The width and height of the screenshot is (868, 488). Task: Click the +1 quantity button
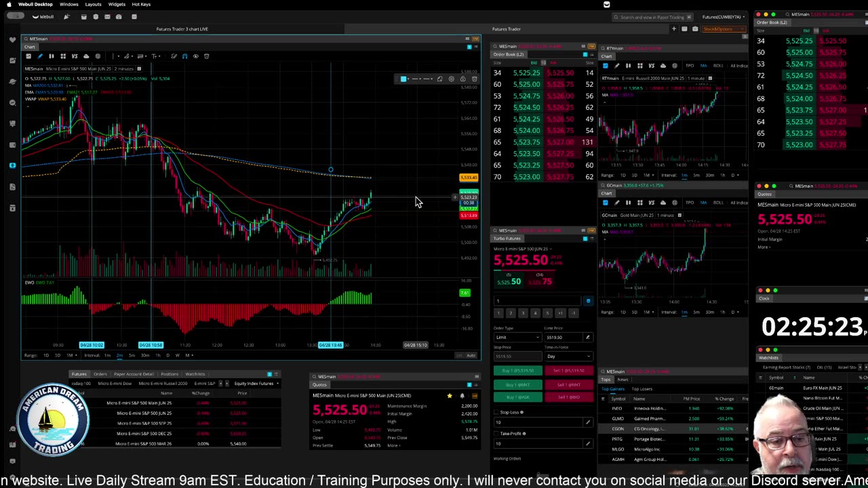560,313
